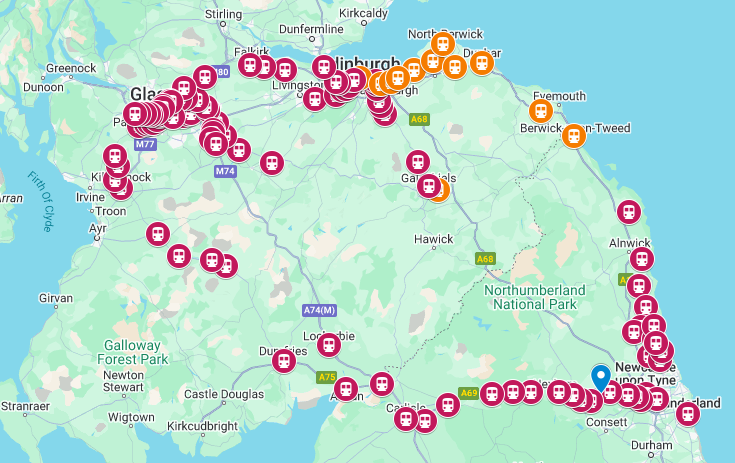This screenshot has height=463, width=735.
Task: Select the train marker east of Carlisle
Action: [448, 405]
